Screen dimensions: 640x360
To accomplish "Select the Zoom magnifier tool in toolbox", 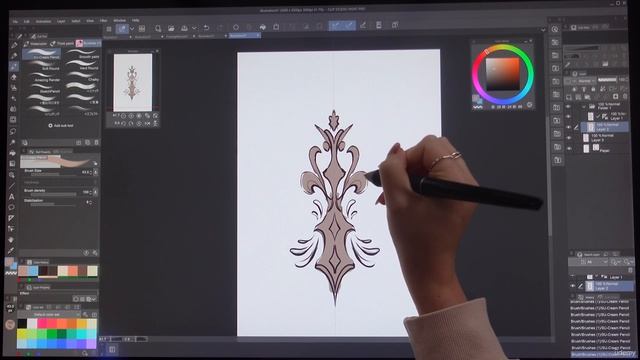I will [x=12, y=175].
